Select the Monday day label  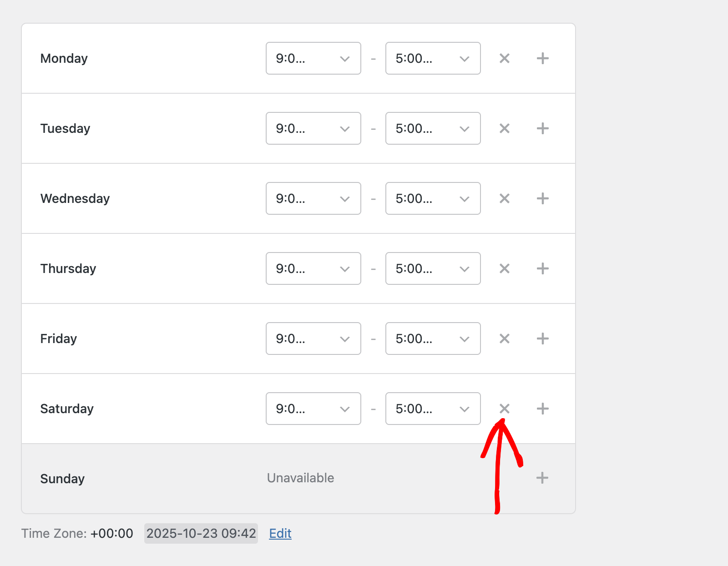point(64,58)
